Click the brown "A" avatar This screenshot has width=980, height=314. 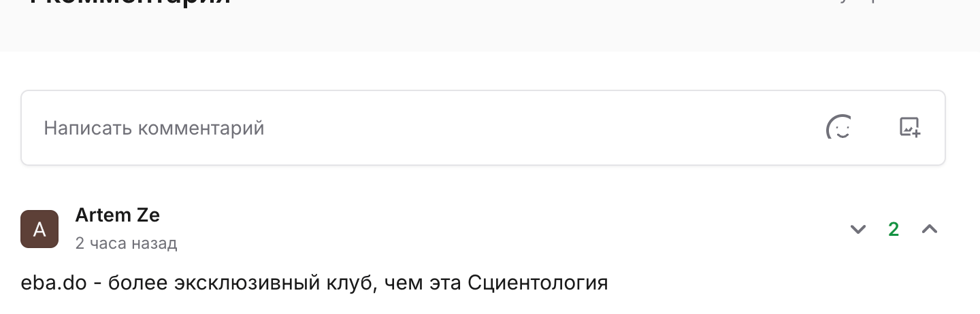39,229
